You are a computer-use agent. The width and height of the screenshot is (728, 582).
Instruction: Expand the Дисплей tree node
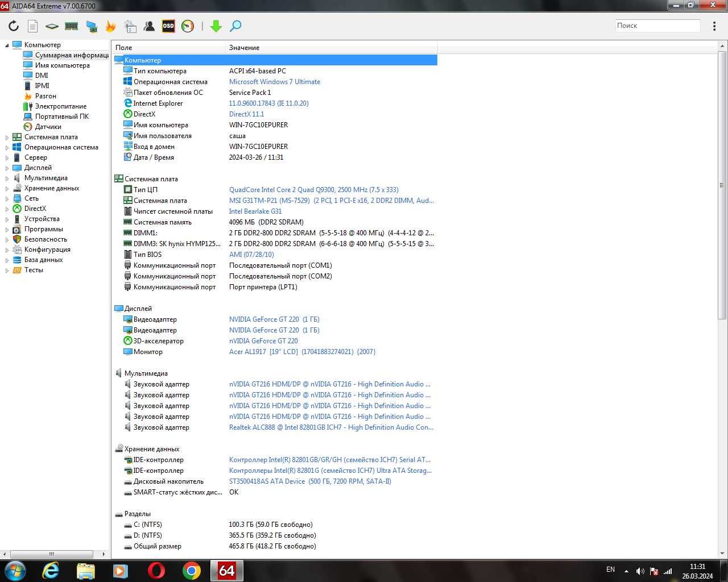click(7, 168)
